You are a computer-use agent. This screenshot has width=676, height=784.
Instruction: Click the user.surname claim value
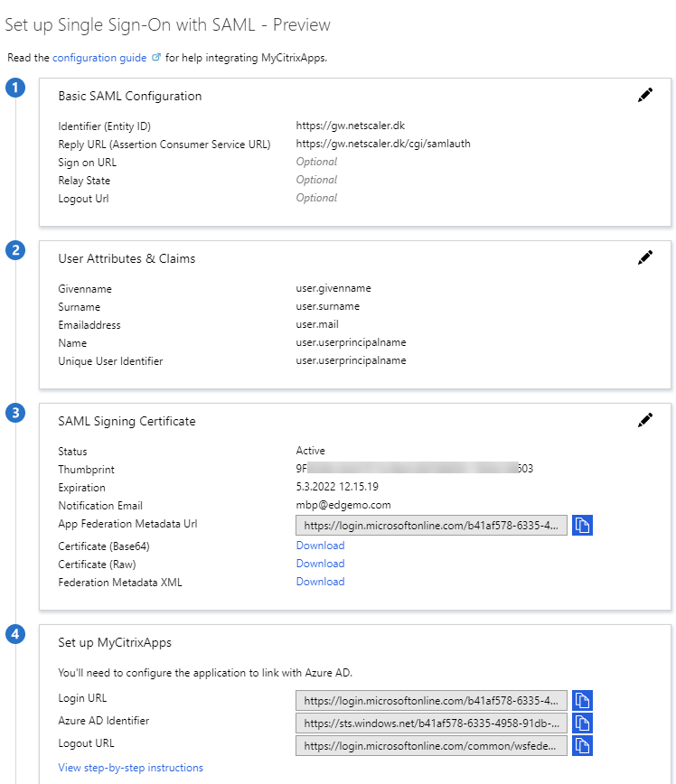[328, 306]
